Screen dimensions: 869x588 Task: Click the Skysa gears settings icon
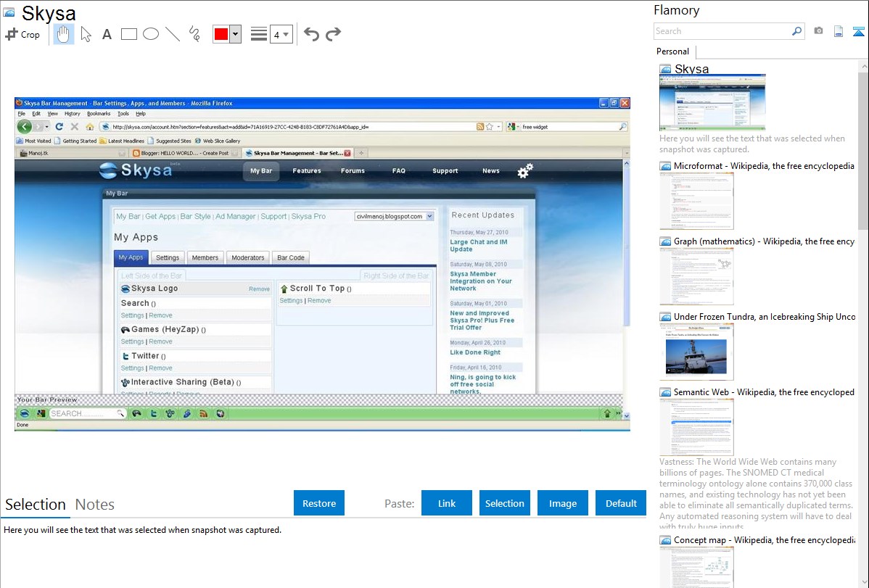525,170
